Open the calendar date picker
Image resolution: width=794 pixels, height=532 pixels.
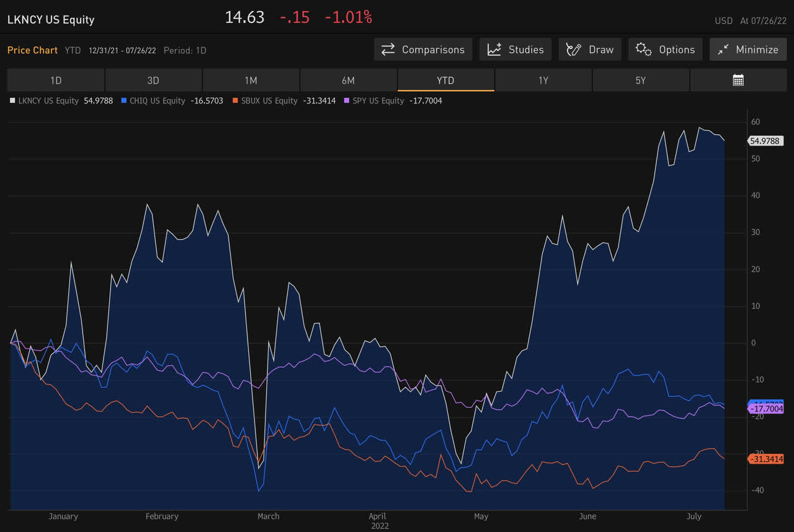pos(738,80)
